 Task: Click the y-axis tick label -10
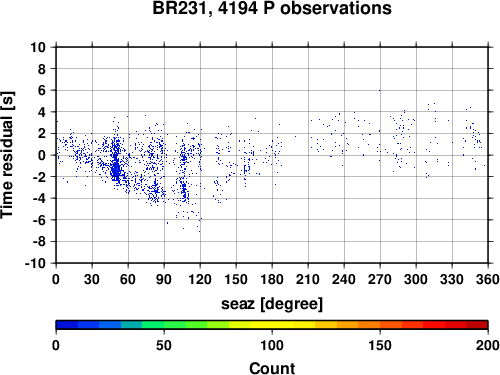click(x=35, y=263)
